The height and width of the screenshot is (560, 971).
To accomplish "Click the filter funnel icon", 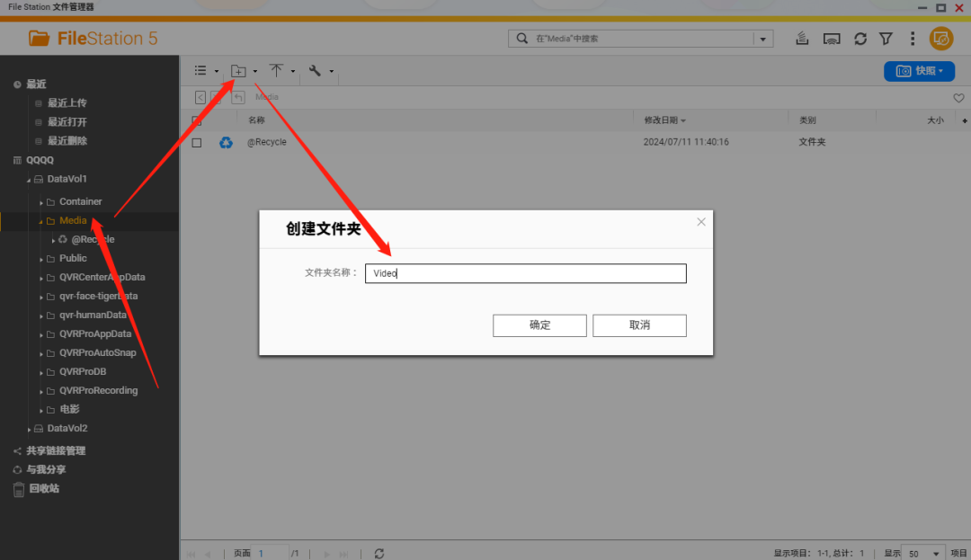I will [886, 39].
